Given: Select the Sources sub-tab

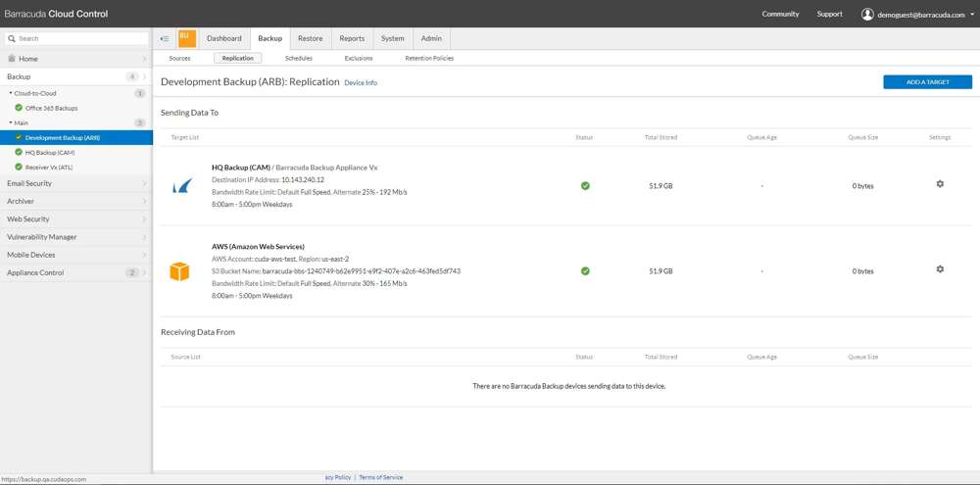Looking at the screenshot, I should click(180, 58).
